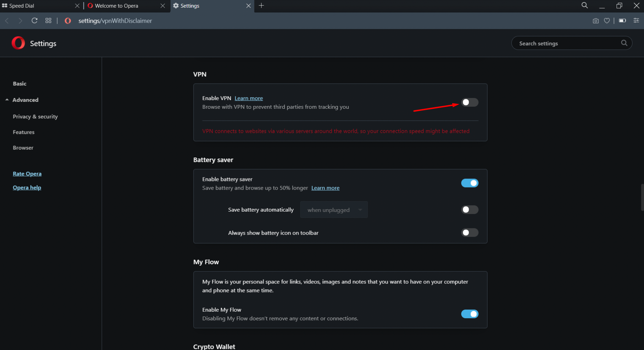644x350 pixels.
Task: Switch to the Speed Dial tab
Action: [x=38, y=6]
